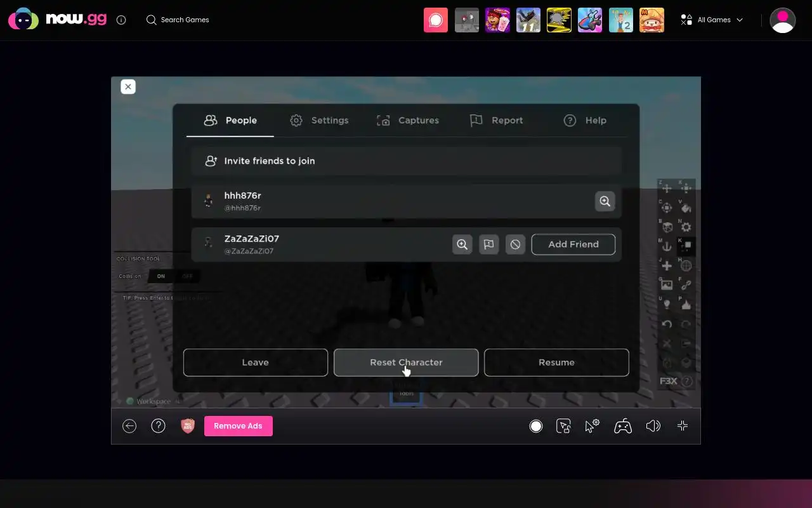Open the Settings tab
Screen dimensions: 812x508
(x=319, y=120)
